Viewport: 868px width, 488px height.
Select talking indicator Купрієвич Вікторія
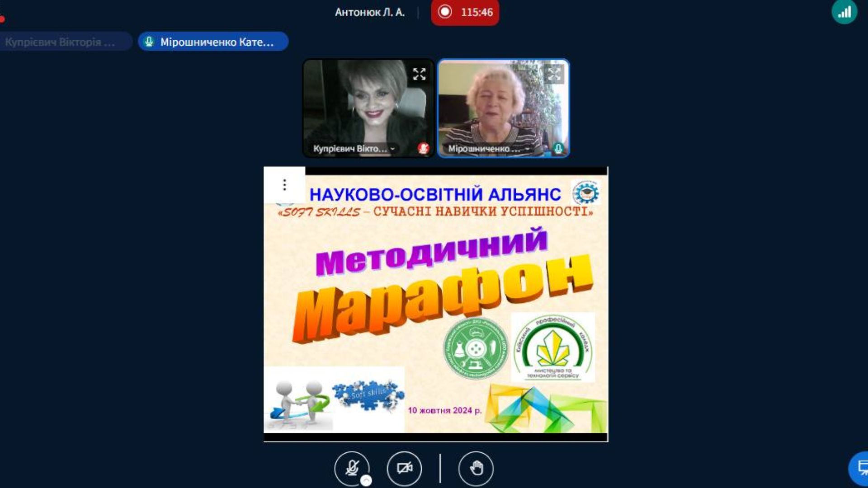tap(60, 42)
